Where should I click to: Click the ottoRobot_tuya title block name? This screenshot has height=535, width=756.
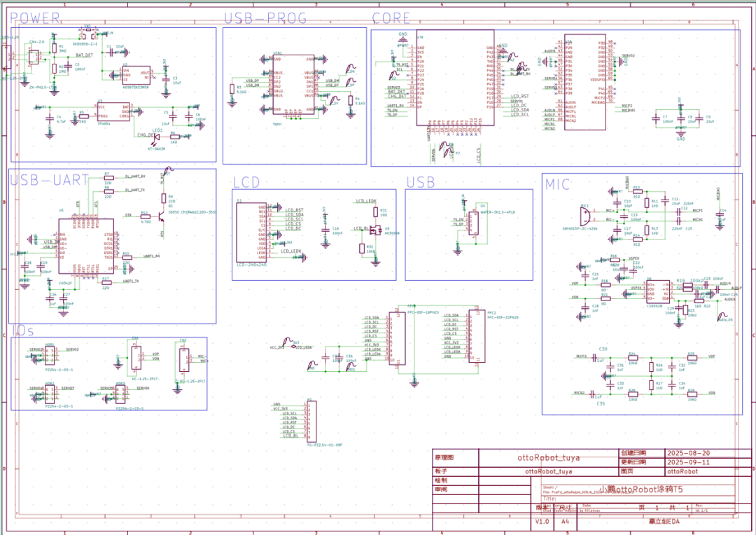coord(549,457)
